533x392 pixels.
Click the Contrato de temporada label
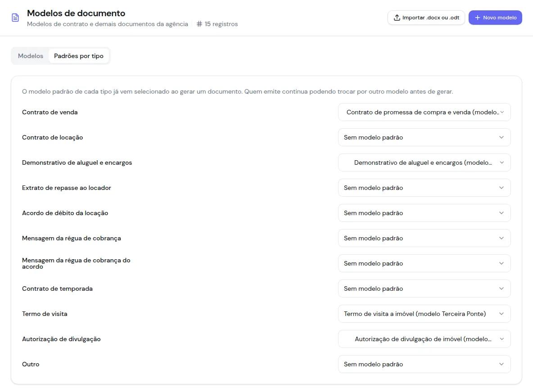(x=57, y=288)
